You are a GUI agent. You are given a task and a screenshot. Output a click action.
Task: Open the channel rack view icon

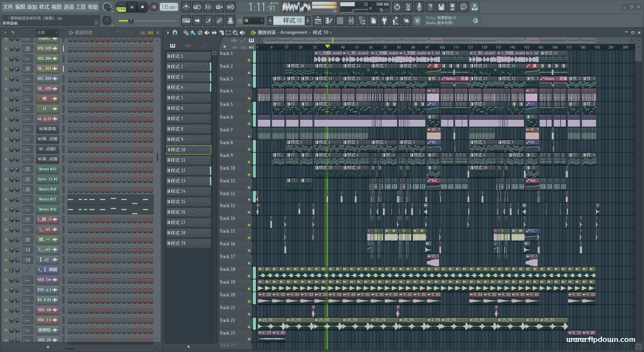pos(340,21)
